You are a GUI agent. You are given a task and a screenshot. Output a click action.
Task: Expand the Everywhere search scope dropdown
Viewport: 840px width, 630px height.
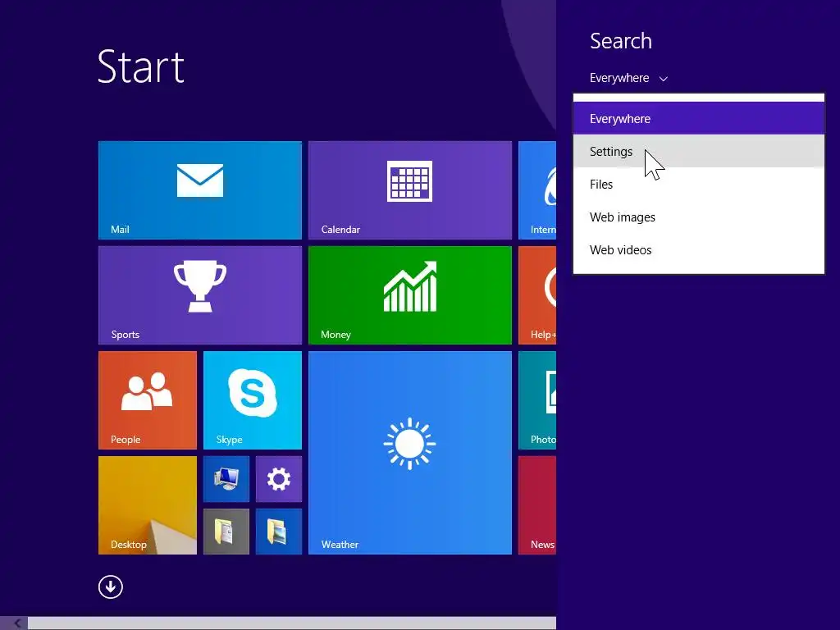click(x=628, y=78)
